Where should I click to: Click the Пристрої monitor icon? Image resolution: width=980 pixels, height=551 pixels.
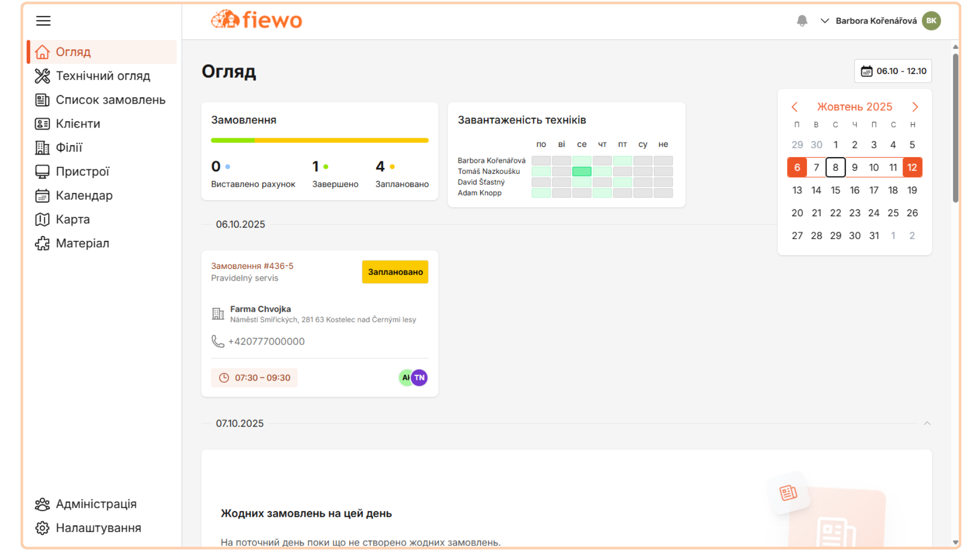point(42,171)
